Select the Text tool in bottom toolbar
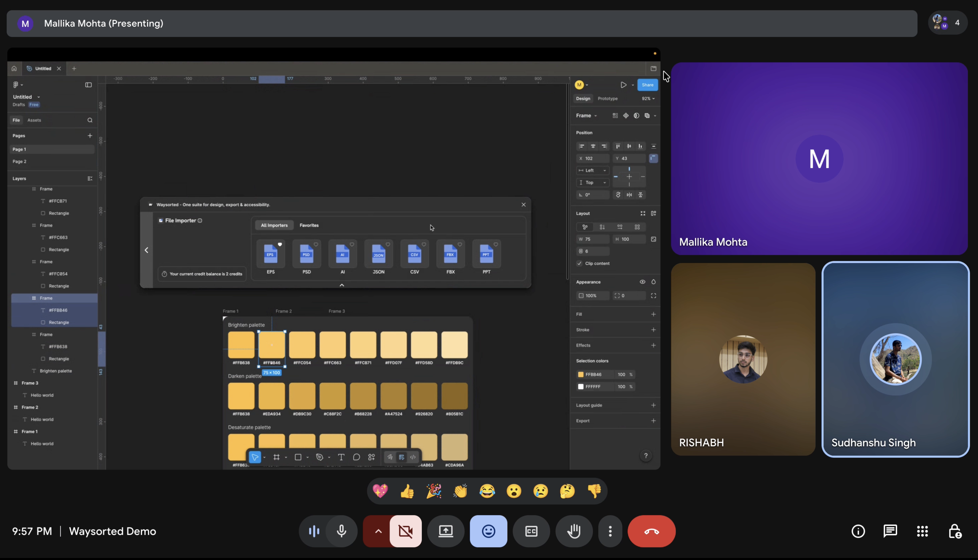Screen dimensions: 978x560 pos(341,457)
